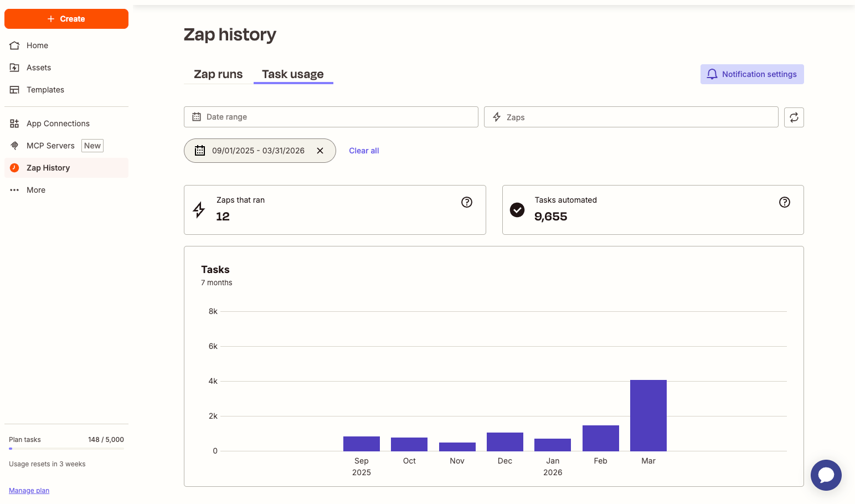This screenshot has width=855, height=504.
Task: Open the help tooltip for Tasks automated
Action: [x=785, y=202]
